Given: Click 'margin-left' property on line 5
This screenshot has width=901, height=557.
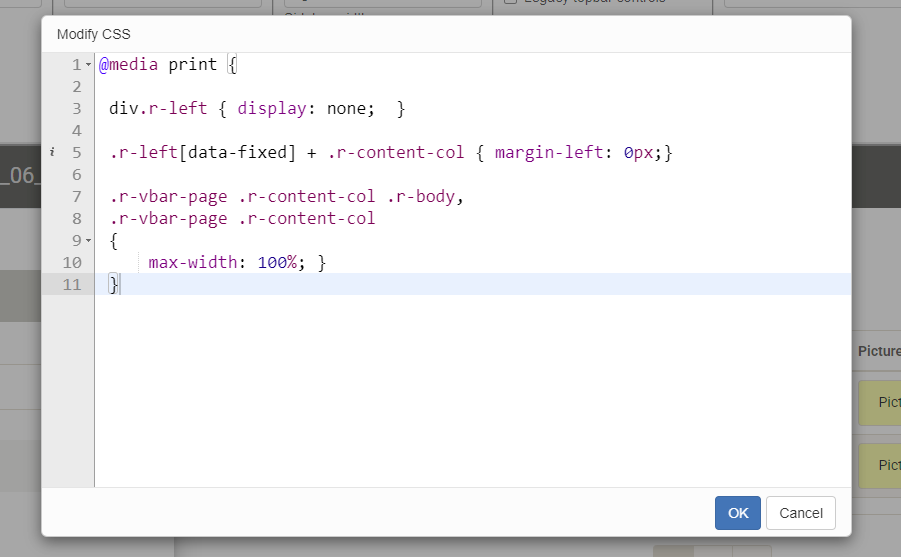Looking at the screenshot, I should (x=549, y=153).
